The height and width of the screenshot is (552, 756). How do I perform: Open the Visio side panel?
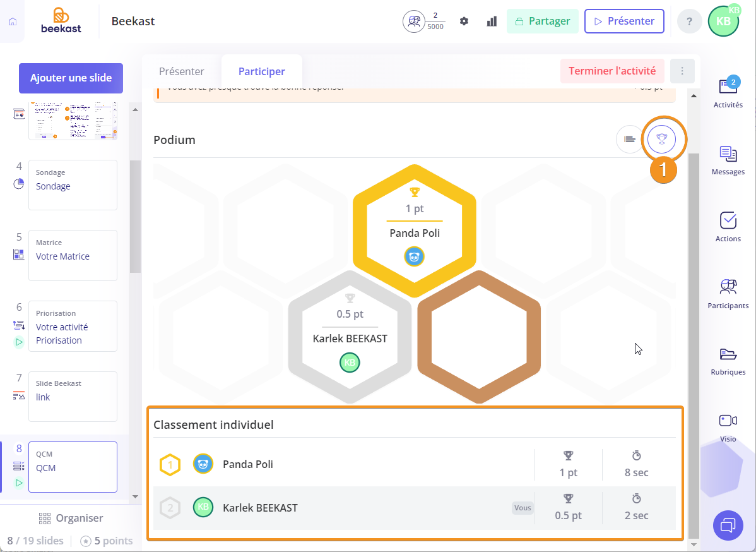point(728,428)
